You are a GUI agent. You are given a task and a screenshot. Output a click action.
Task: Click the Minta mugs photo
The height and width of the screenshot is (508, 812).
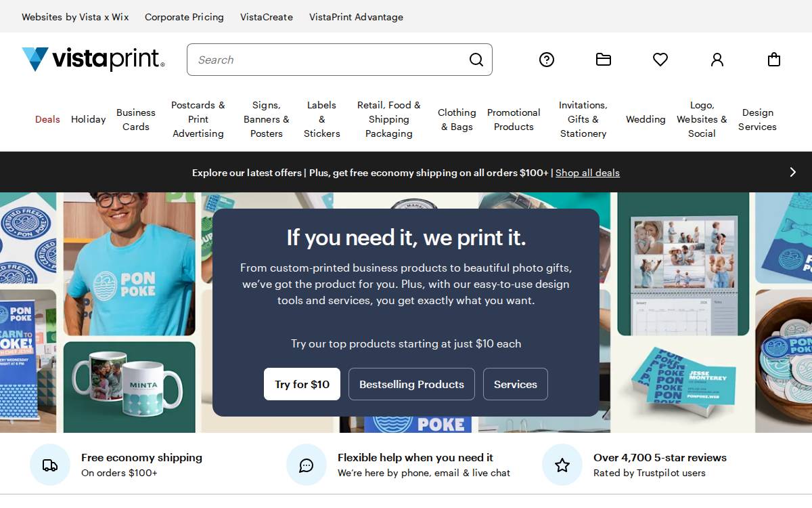pos(129,387)
